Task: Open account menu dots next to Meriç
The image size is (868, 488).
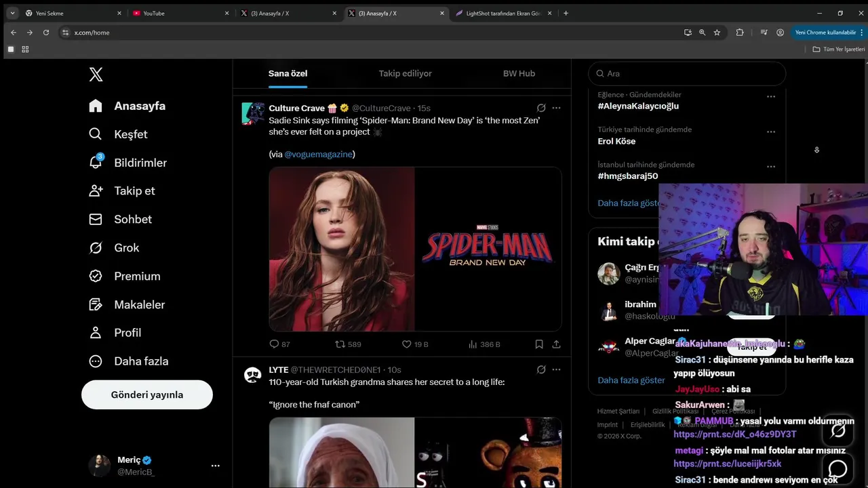Action: point(216,466)
